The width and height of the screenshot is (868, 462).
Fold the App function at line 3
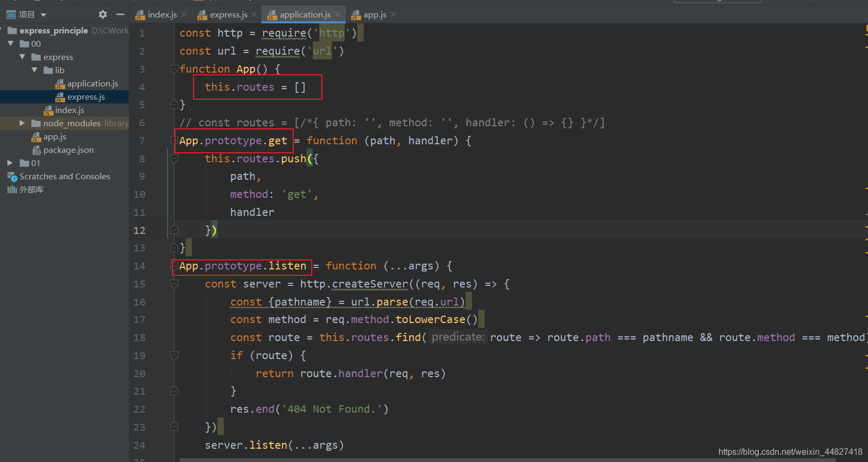click(174, 69)
